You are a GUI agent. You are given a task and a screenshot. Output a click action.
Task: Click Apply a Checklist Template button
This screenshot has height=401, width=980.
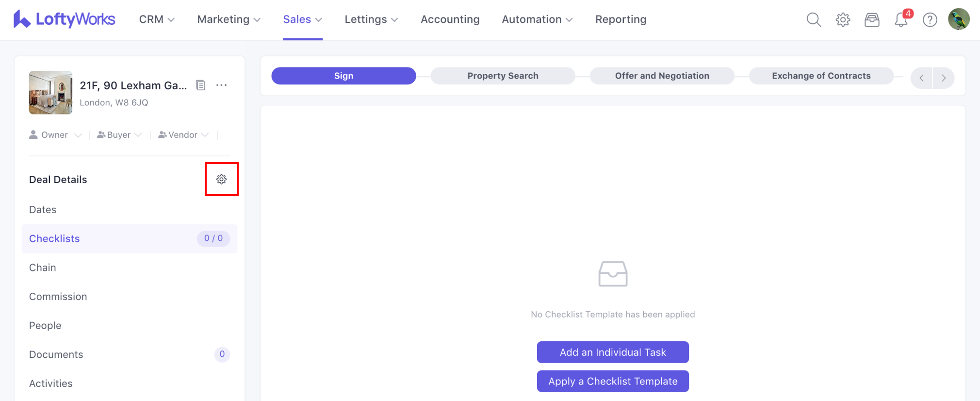(612, 381)
